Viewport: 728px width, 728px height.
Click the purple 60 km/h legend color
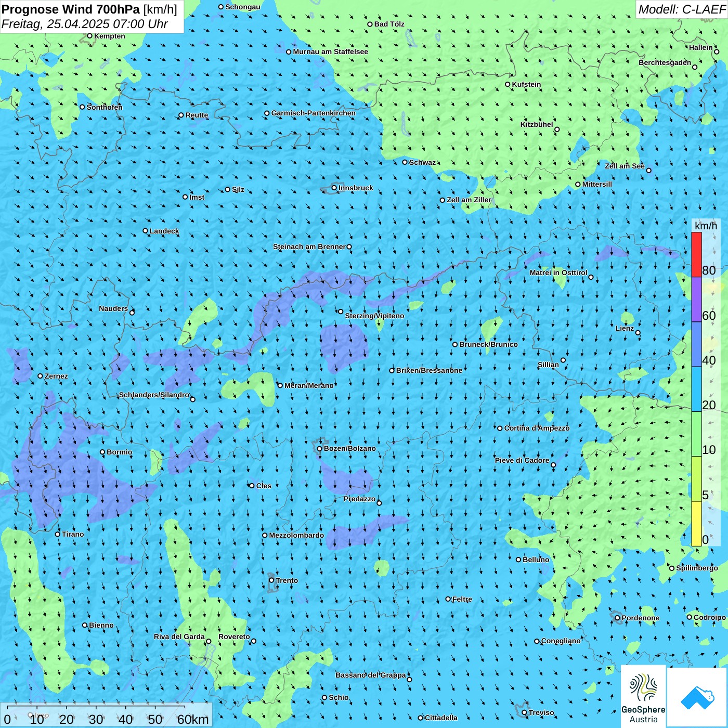point(696,300)
